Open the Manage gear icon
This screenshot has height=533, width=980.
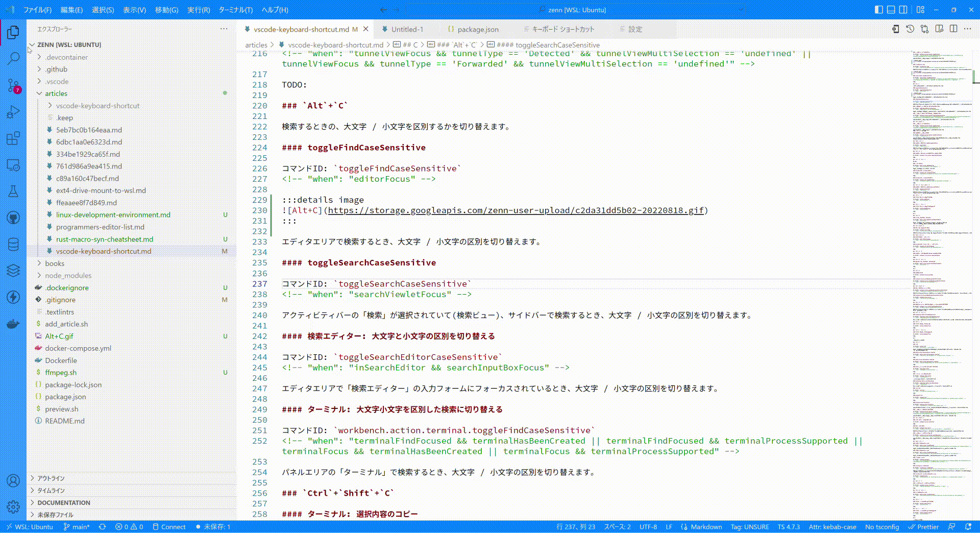(13, 507)
